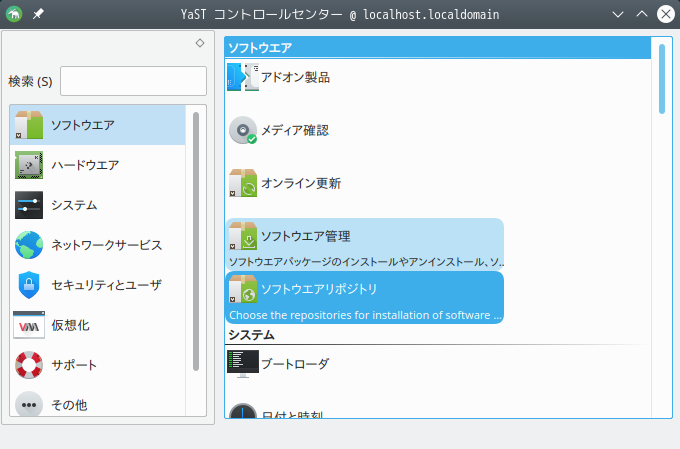
Task: Open ソフトウエア管理 module label
Action: (306, 236)
